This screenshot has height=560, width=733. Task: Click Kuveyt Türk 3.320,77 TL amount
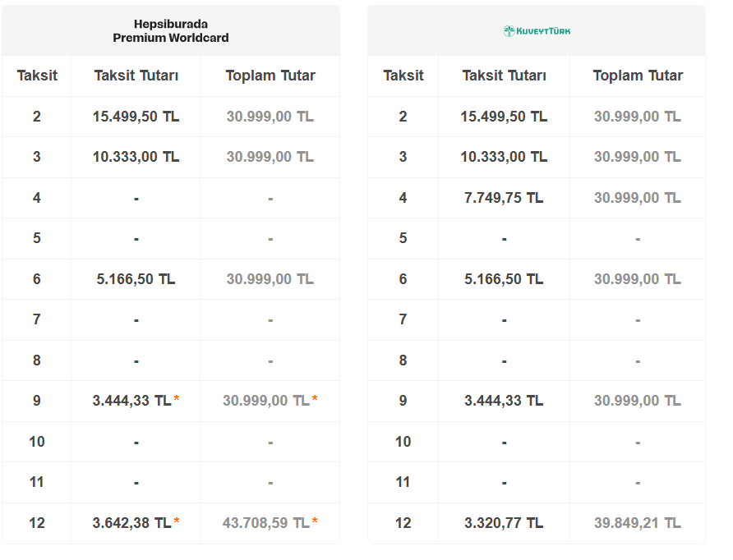click(504, 523)
